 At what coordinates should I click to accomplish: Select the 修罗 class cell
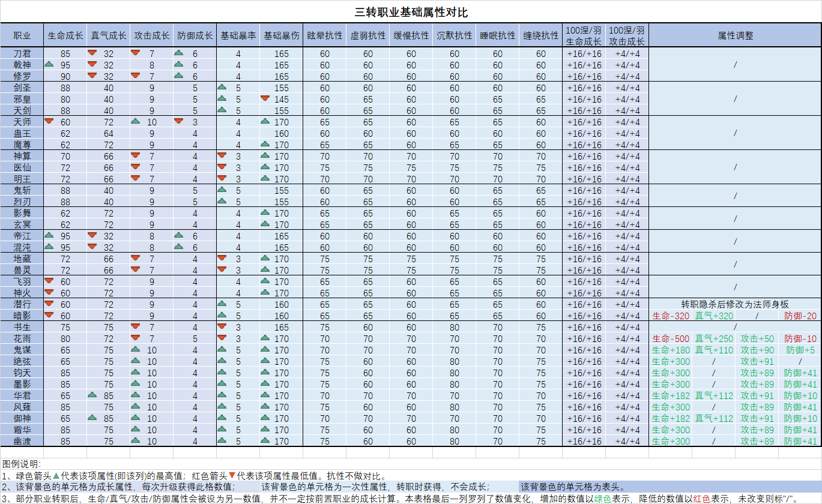point(22,76)
